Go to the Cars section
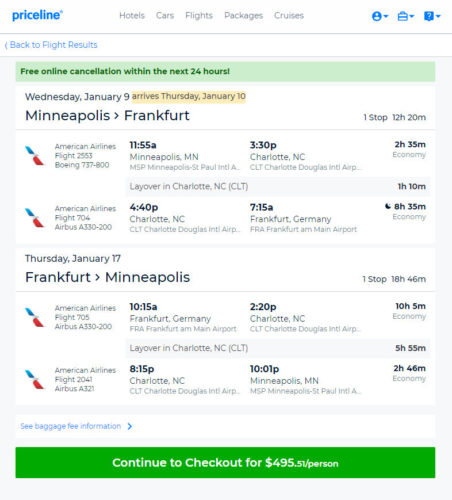Viewport: 452px width, 500px height. pyautogui.click(x=165, y=16)
